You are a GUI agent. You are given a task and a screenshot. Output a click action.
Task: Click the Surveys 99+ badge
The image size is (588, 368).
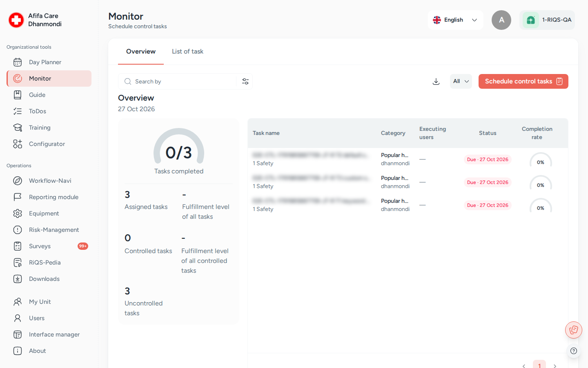[83, 246]
